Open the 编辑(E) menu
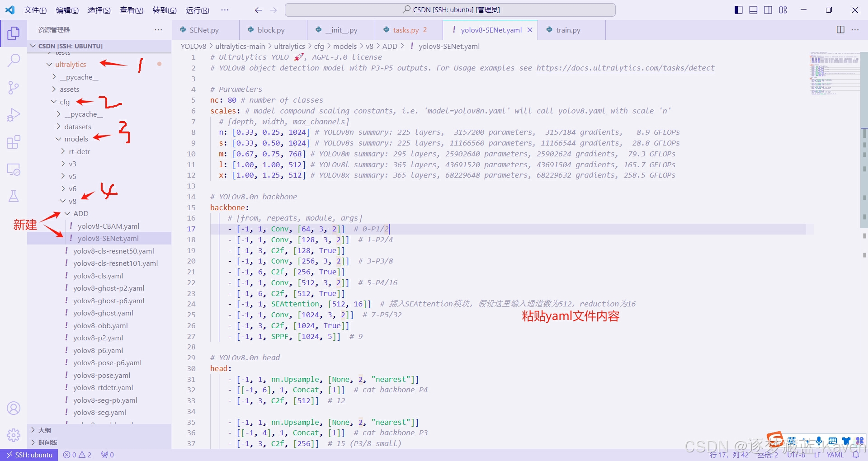 tap(67, 10)
